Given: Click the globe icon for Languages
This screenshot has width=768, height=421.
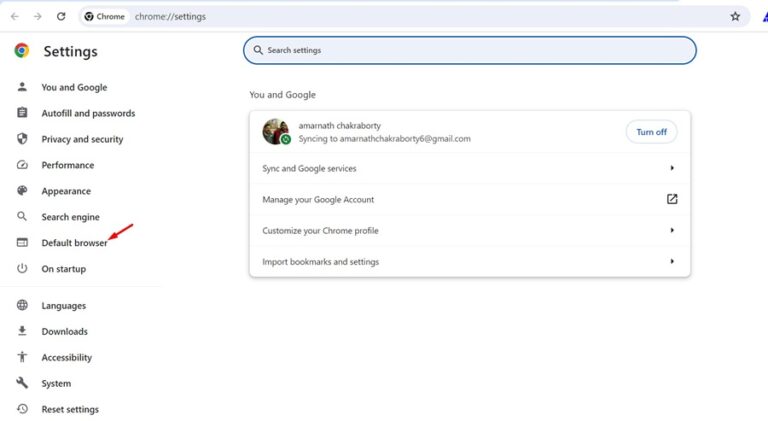Looking at the screenshot, I should (x=22, y=305).
